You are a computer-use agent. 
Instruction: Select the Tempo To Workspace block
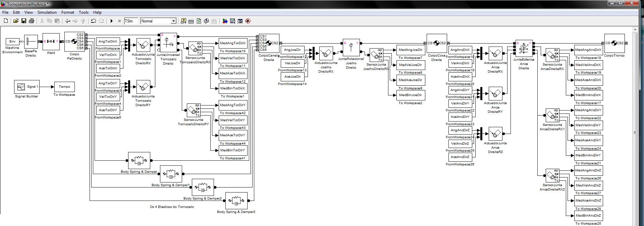click(64, 87)
